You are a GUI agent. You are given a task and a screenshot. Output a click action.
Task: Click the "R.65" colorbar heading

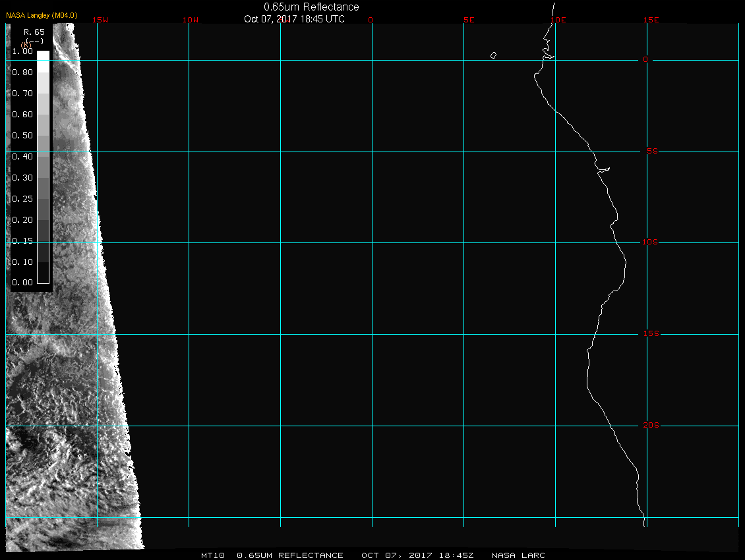coord(33,31)
